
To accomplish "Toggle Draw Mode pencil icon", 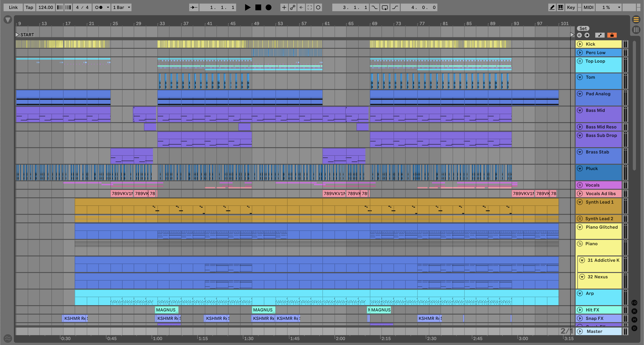I will (x=552, y=7).
